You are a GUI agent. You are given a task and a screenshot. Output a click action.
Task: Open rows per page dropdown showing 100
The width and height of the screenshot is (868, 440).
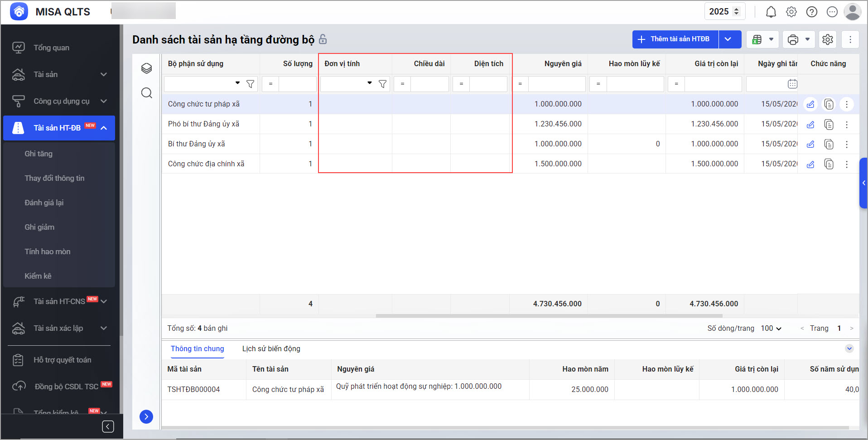[771, 329]
